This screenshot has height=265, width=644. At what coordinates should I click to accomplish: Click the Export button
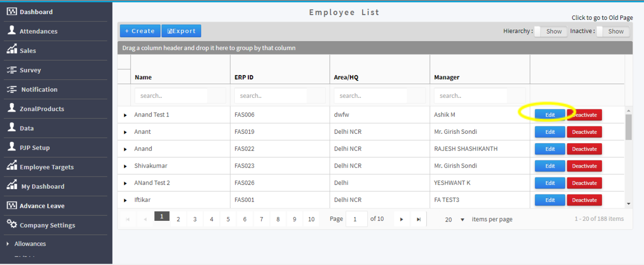[x=181, y=31]
